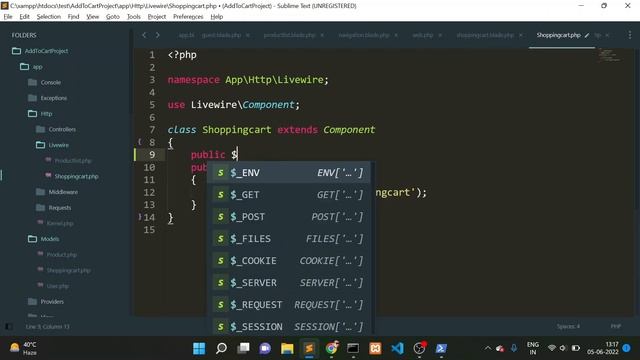Open the Edit menu
The width and height of the screenshot is (640, 360).
[x=24, y=17]
